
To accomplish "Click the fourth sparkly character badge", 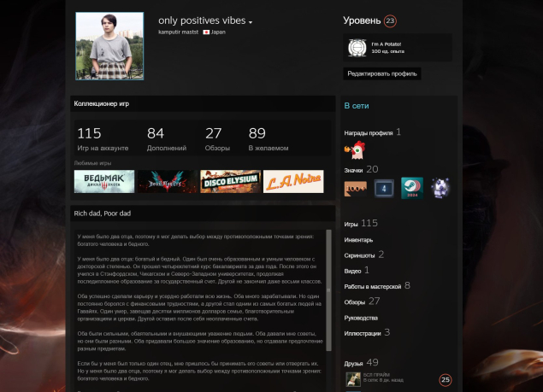I will click(x=440, y=187).
